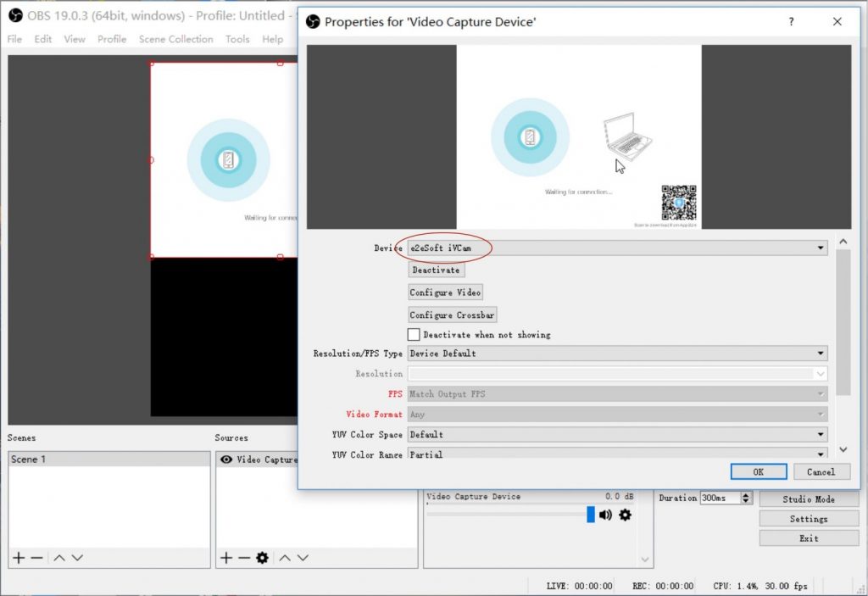Open mixer options via the gear icon
Image resolution: width=868 pixels, height=596 pixels.
pyautogui.click(x=625, y=515)
